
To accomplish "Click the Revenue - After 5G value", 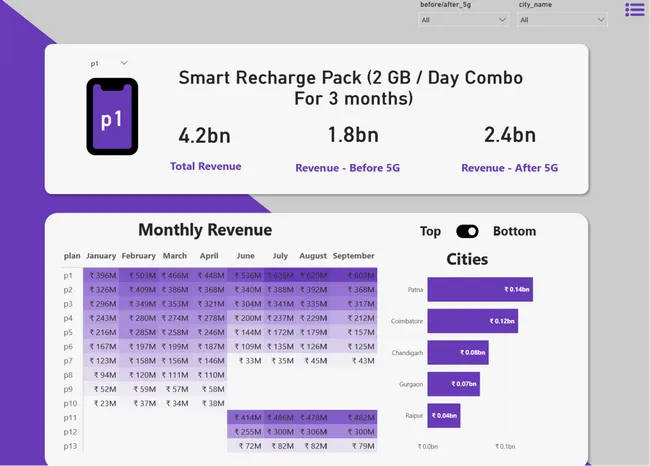I will 509,135.
